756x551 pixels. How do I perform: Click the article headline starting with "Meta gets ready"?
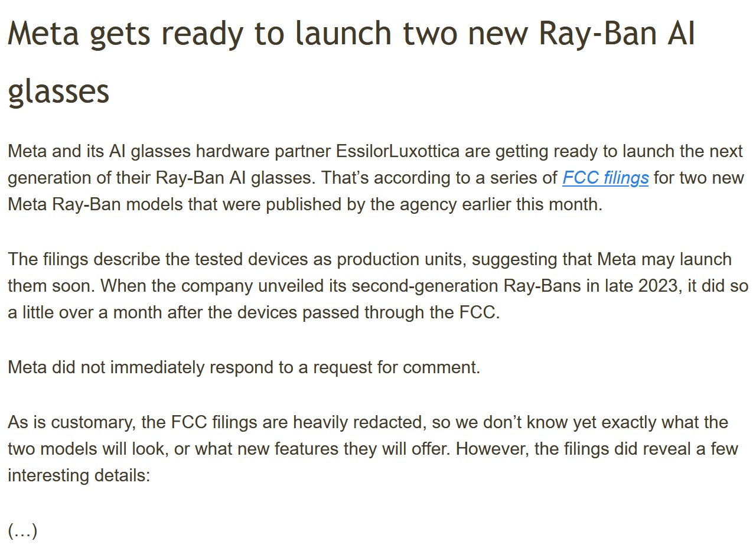pyautogui.click(x=351, y=34)
